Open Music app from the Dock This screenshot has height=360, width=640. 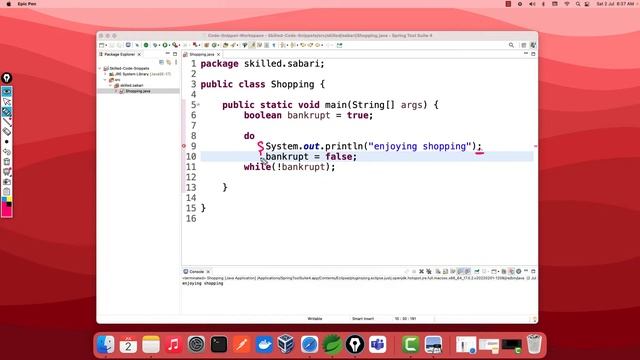(173, 345)
